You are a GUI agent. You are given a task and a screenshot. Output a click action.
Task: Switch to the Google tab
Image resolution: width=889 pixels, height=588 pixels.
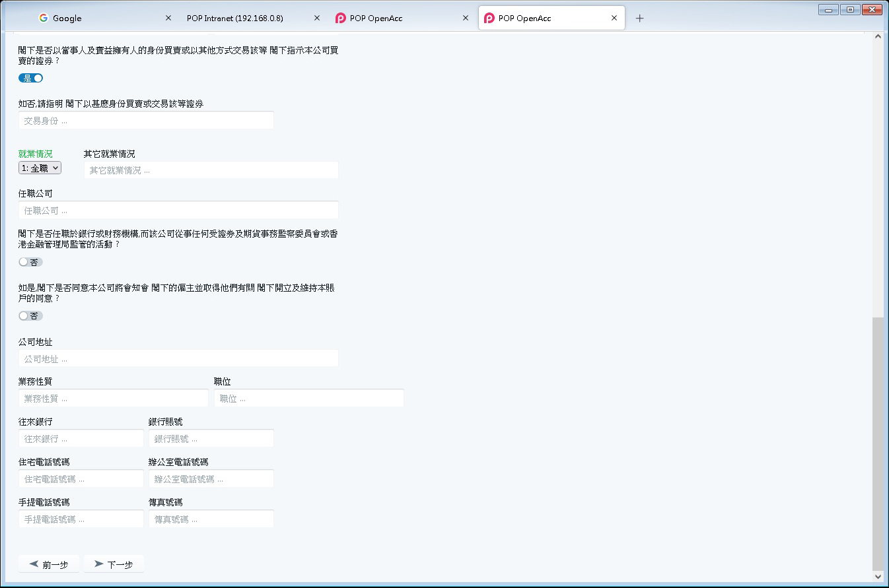tap(99, 18)
